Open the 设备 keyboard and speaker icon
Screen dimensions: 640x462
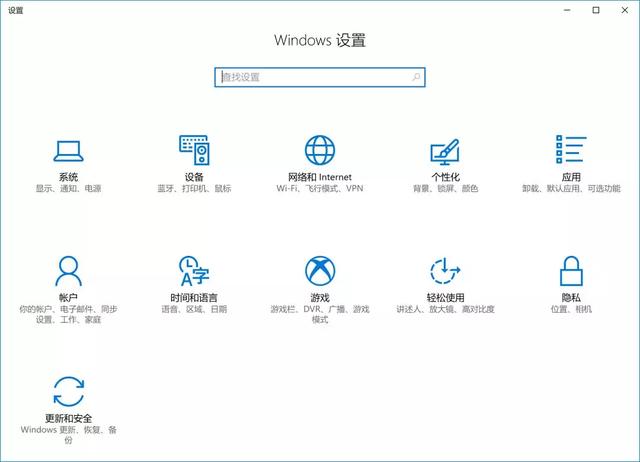tap(194, 150)
